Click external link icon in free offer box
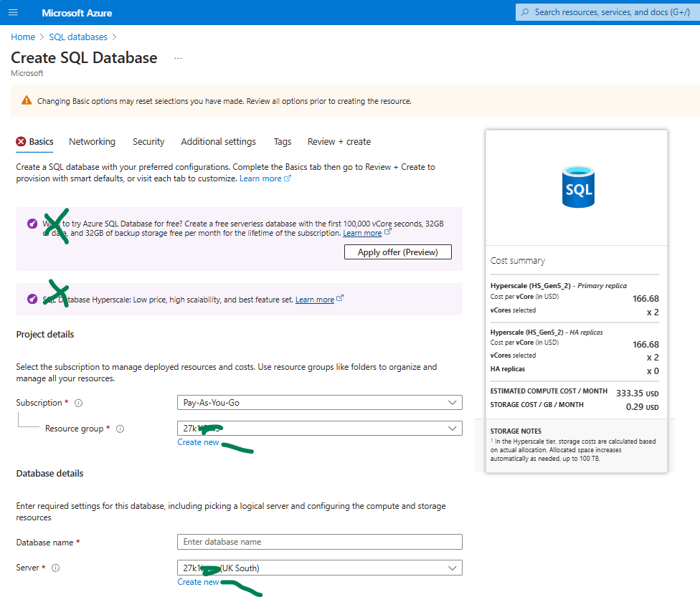The image size is (700, 597). pyautogui.click(x=388, y=231)
